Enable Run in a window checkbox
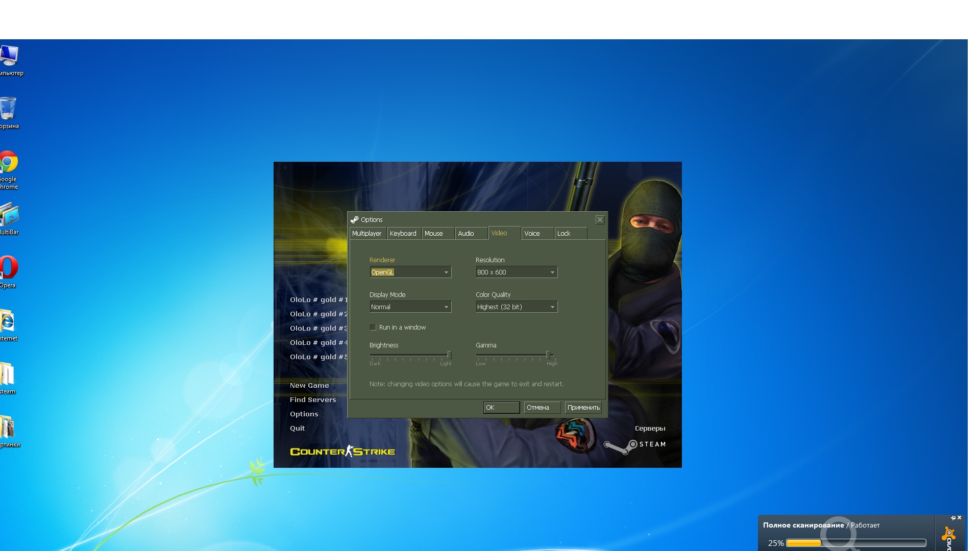Viewport: 980px width, 551px height. (x=373, y=328)
